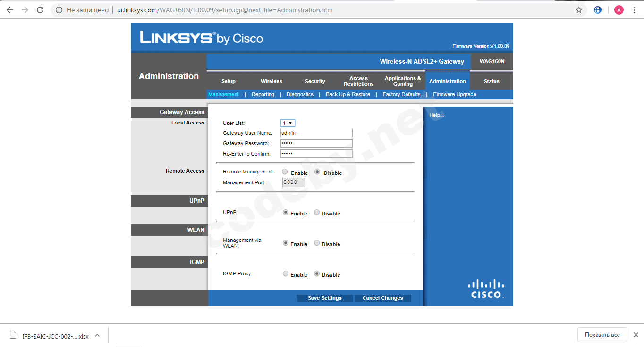Image resolution: width=644 pixels, height=347 pixels.
Task: Go back to the previous page
Action: (10, 10)
